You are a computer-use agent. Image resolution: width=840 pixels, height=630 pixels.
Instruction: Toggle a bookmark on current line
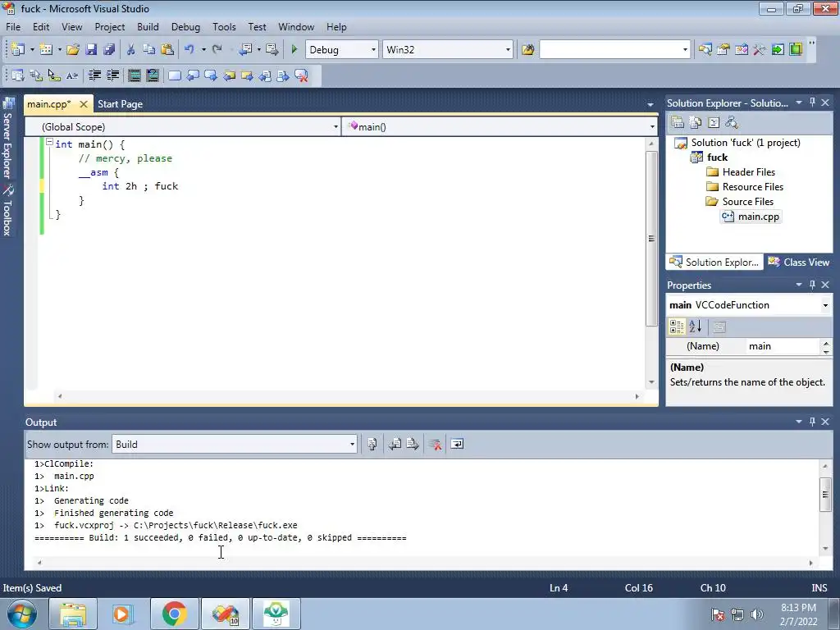click(174, 75)
